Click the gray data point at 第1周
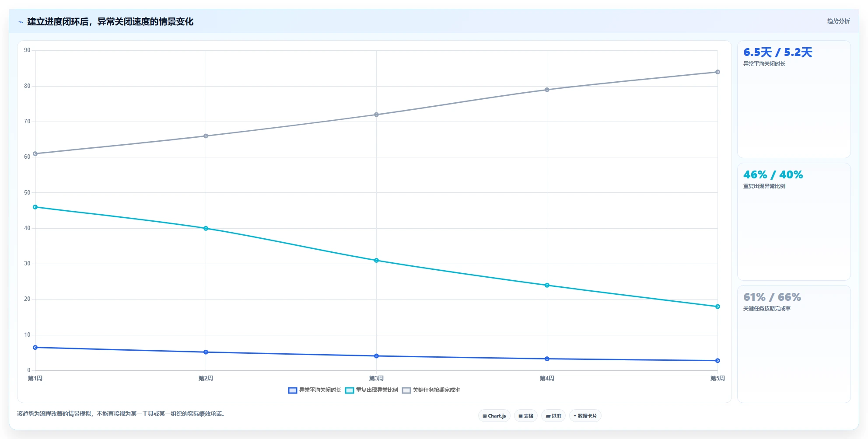 tap(35, 154)
